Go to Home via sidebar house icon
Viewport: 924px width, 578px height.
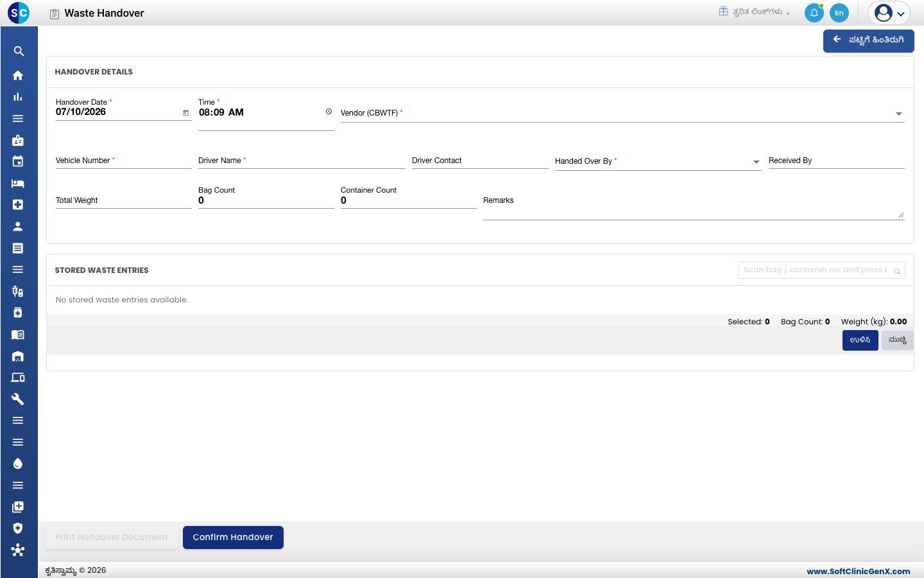coord(18,75)
